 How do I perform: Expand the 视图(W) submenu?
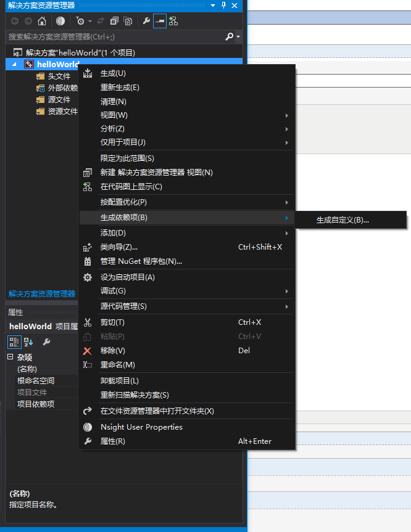[x=186, y=115]
